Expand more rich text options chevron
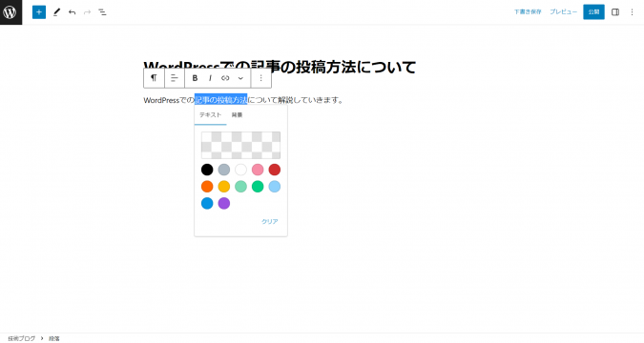Screen dimensions: 644x343 coord(240,78)
